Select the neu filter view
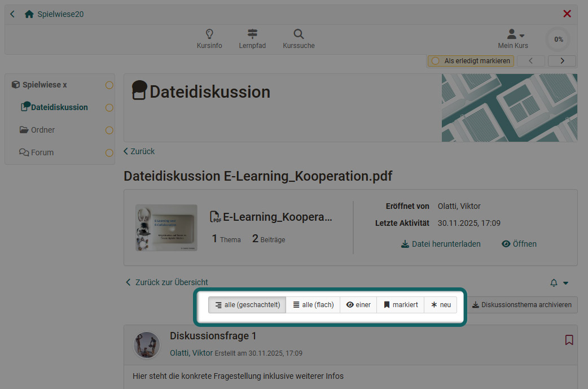Image resolution: width=588 pixels, height=389 pixels. pos(440,304)
